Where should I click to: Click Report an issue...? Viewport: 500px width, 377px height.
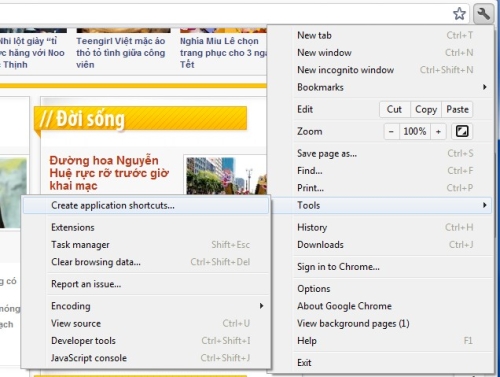(146, 284)
